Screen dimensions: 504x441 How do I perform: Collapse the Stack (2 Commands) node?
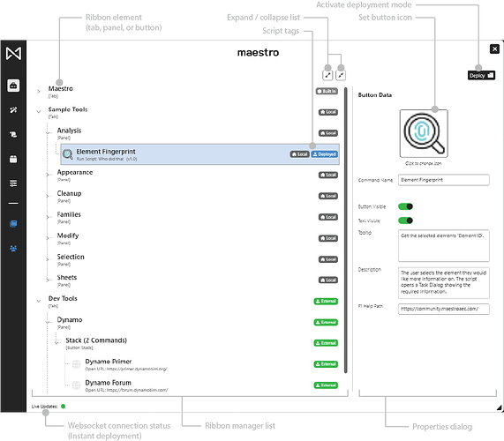tap(56, 343)
